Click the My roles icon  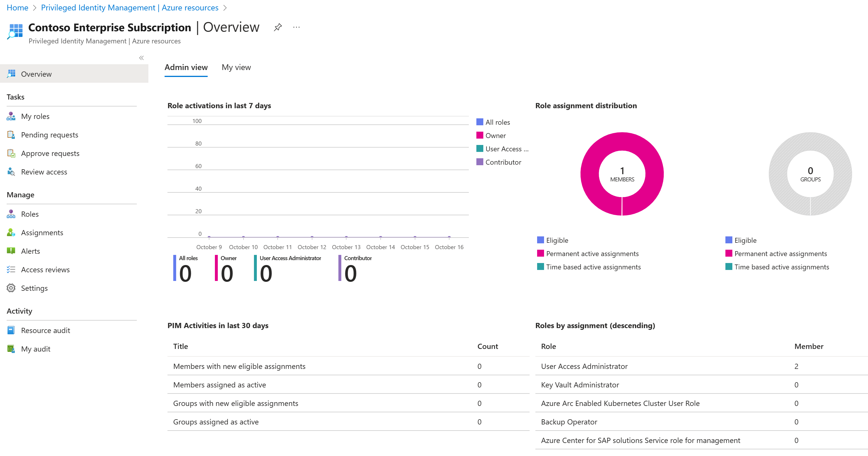click(x=11, y=116)
